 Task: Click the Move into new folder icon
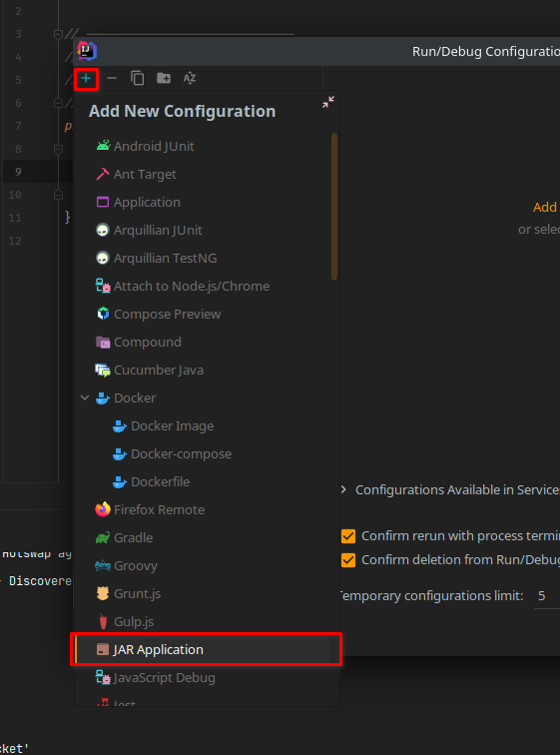(164, 78)
